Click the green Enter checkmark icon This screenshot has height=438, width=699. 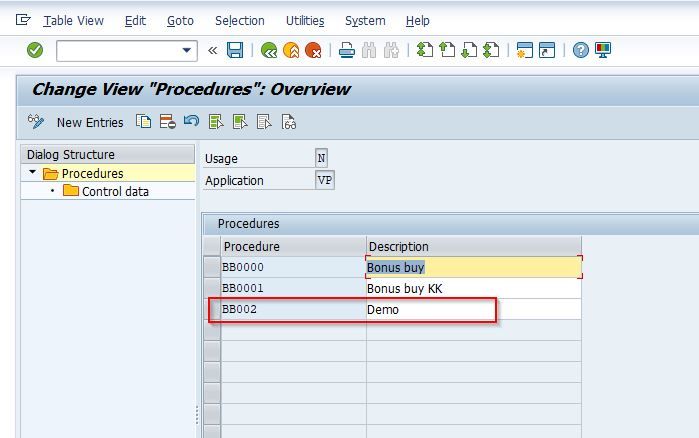pyautogui.click(x=35, y=50)
